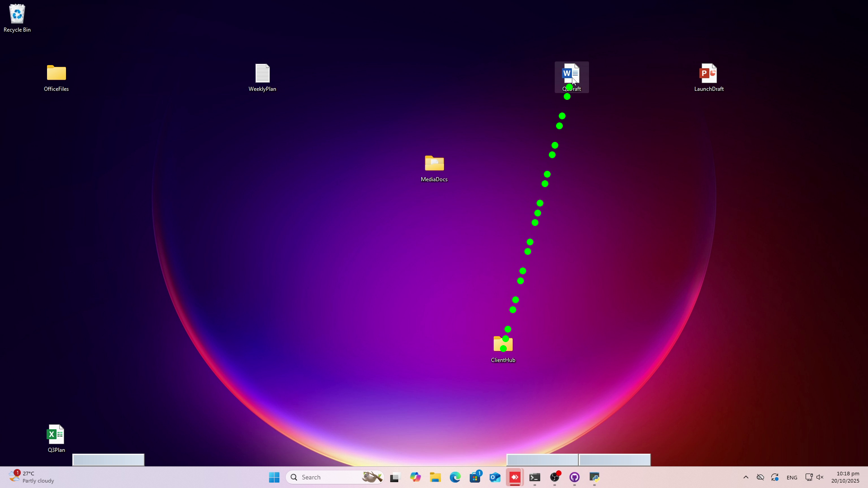Screen dimensions: 868x488
Task: Unmute the system volume in the tray
Action: pos(820,477)
